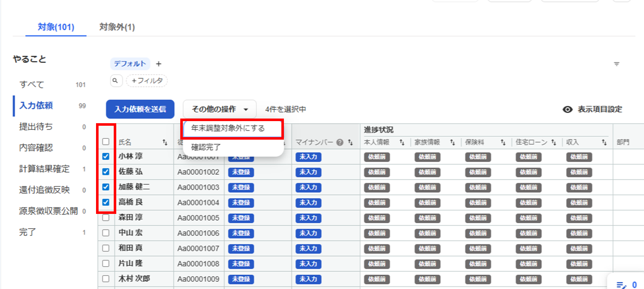This screenshot has width=644, height=289.
Task: Select 確認完了 from the menu
Action: click(x=206, y=148)
